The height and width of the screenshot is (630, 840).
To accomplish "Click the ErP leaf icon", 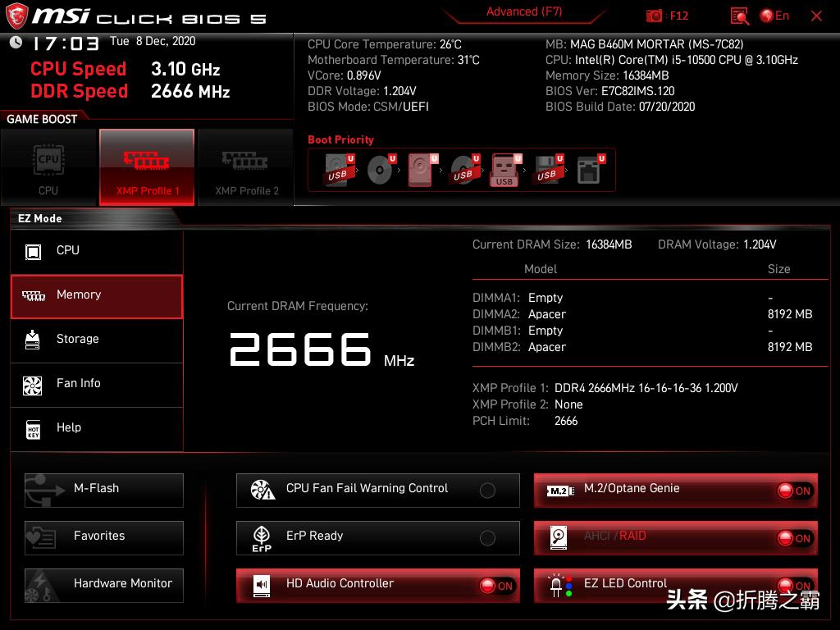I will tap(262, 538).
